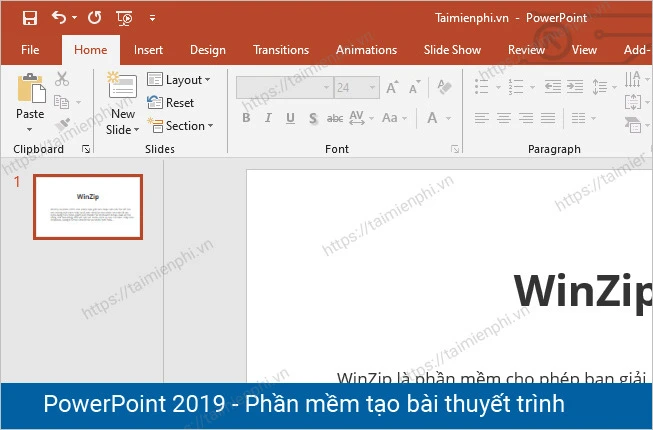This screenshot has width=653, height=430.
Task: Open the Transitions tab
Action: click(281, 50)
